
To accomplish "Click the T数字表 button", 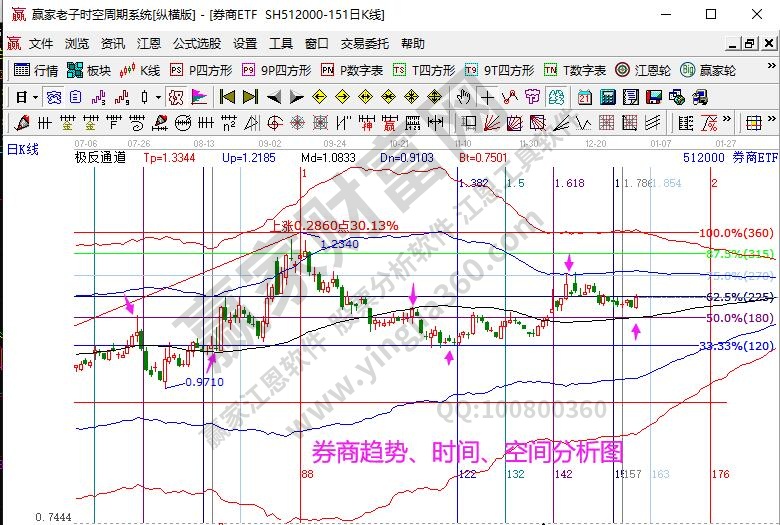I will pyautogui.click(x=575, y=70).
